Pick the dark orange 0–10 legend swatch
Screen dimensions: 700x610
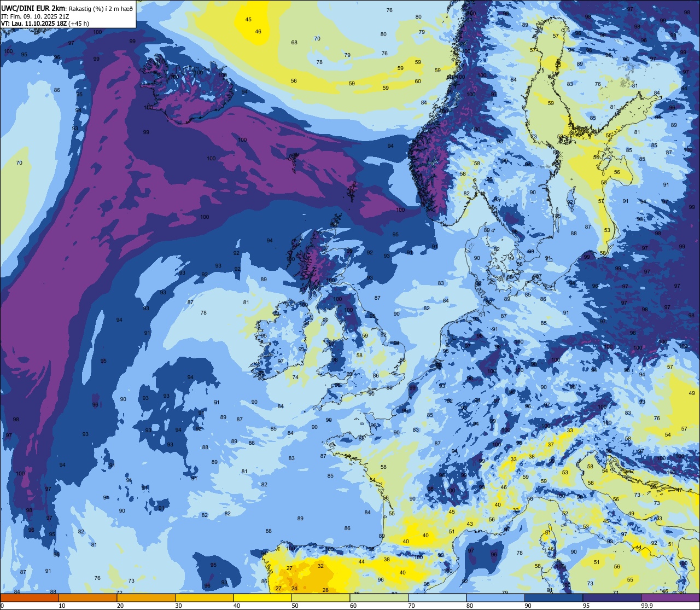(30, 597)
